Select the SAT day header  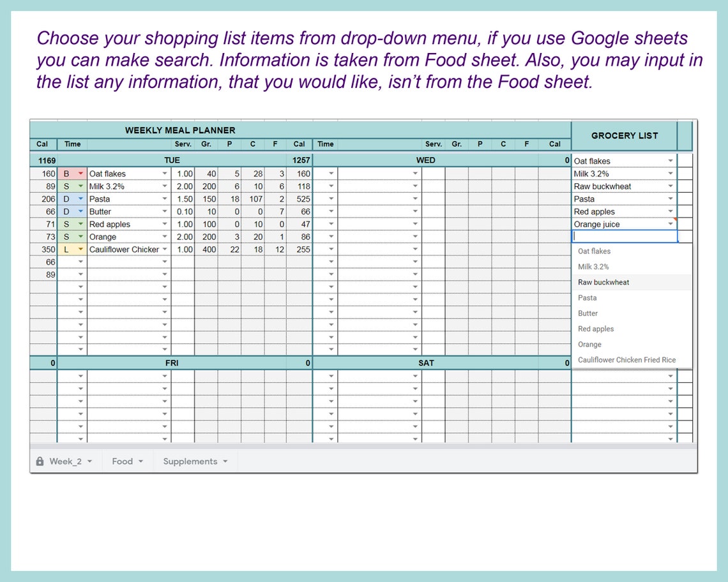pyautogui.click(x=426, y=363)
